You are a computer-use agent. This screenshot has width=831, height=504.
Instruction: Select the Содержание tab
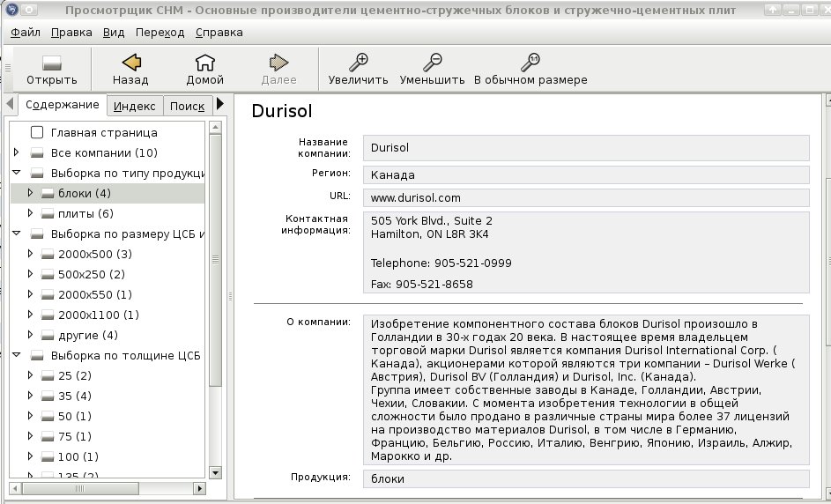62,105
